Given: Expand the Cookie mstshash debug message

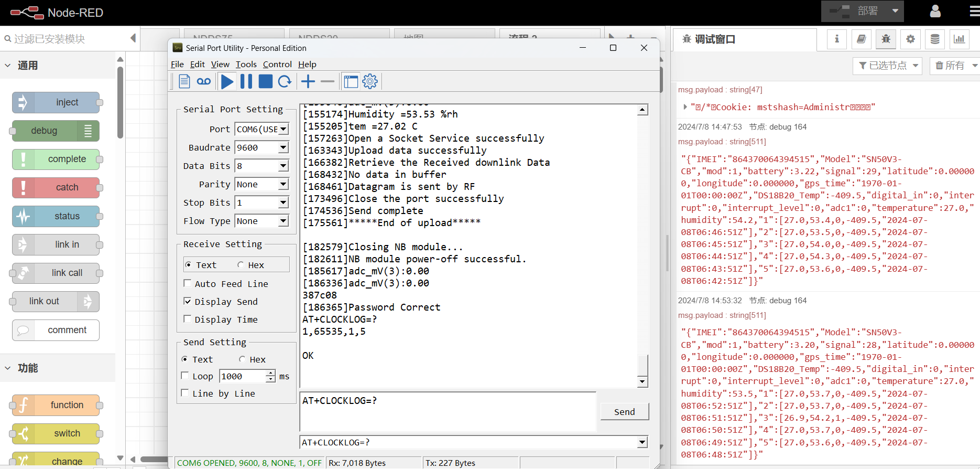Looking at the screenshot, I should 685,107.
